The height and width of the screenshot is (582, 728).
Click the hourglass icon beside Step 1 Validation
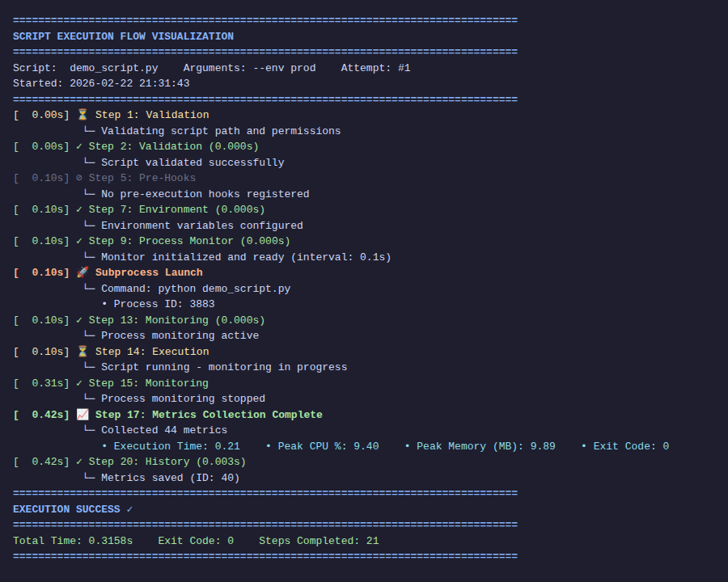(x=83, y=115)
